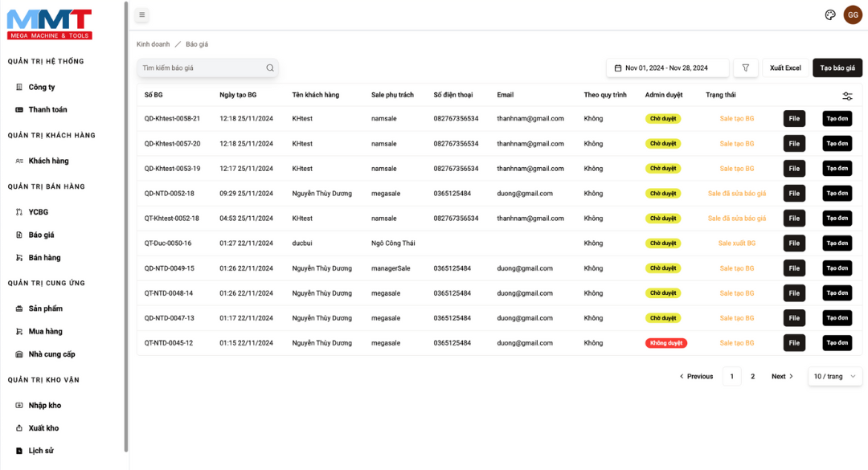This screenshot has height=470, width=868.
Task: Click the Xuất Excel button
Action: coord(785,68)
